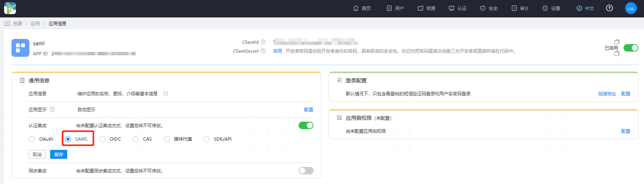
Task: Click the saml application icon
Action: coord(20,48)
